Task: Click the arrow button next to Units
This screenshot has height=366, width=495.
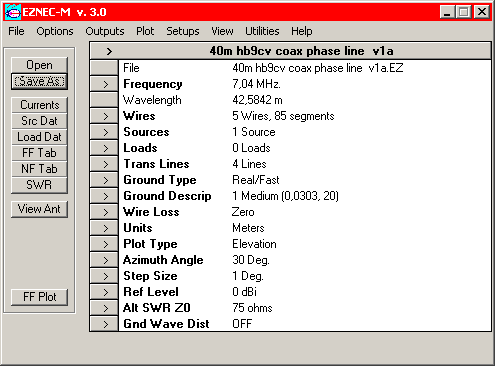Action: coord(104,228)
